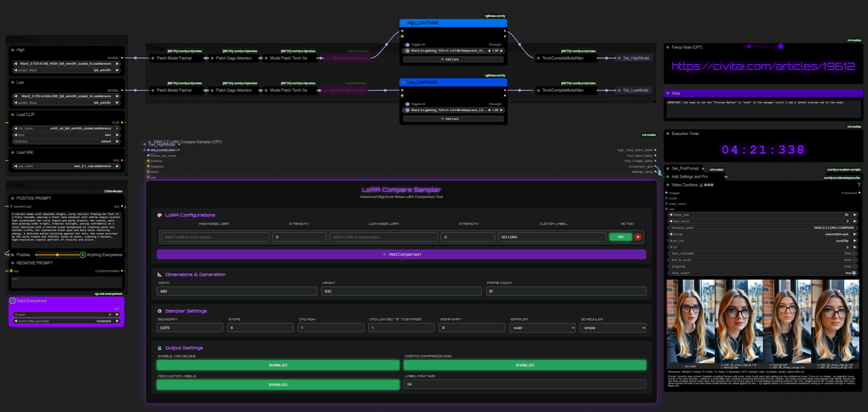
Task: Turn off the ON switch for NO LORA
Action: tap(621, 237)
